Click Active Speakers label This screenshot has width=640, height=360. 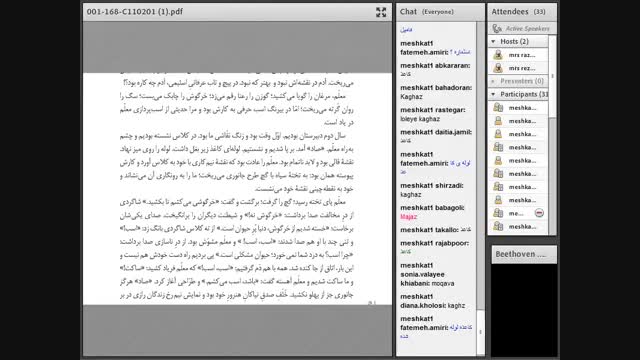(527, 29)
